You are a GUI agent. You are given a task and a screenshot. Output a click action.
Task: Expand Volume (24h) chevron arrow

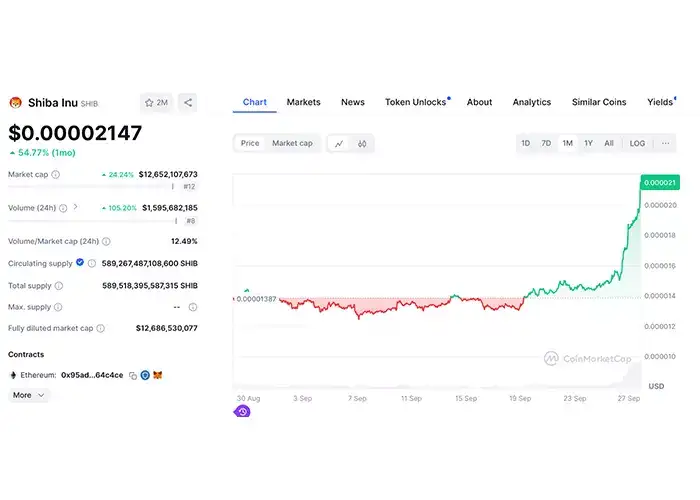tap(75, 207)
